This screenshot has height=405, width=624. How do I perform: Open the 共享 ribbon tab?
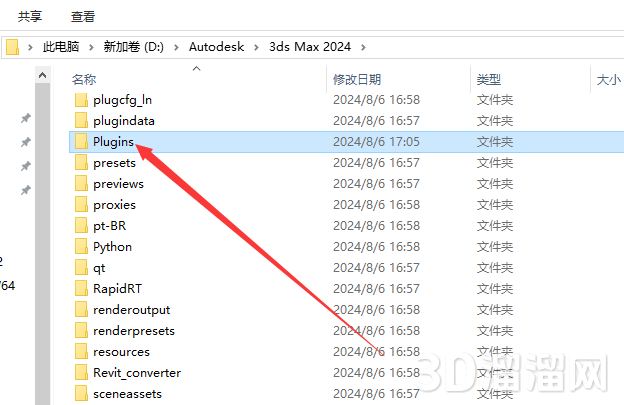(x=30, y=16)
